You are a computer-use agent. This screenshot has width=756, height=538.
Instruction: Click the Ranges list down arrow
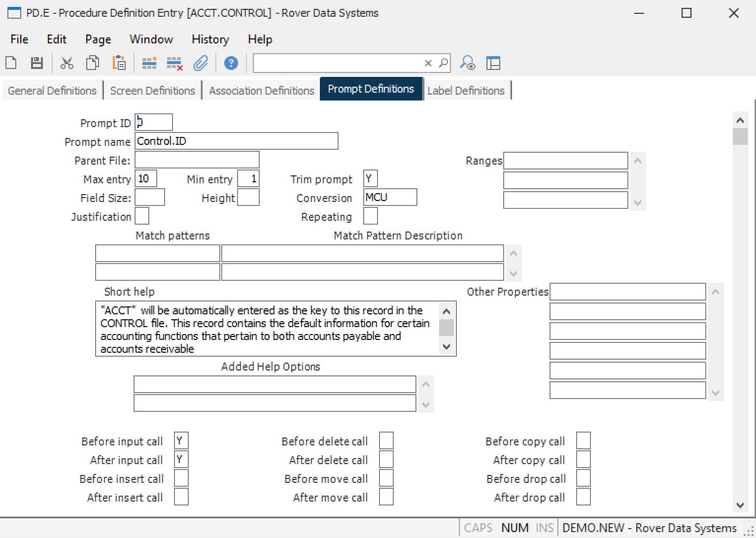click(x=638, y=202)
